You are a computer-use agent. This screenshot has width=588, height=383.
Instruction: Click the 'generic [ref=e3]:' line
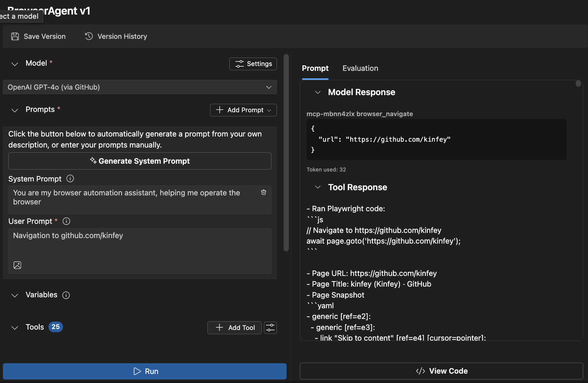[x=343, y=327]
